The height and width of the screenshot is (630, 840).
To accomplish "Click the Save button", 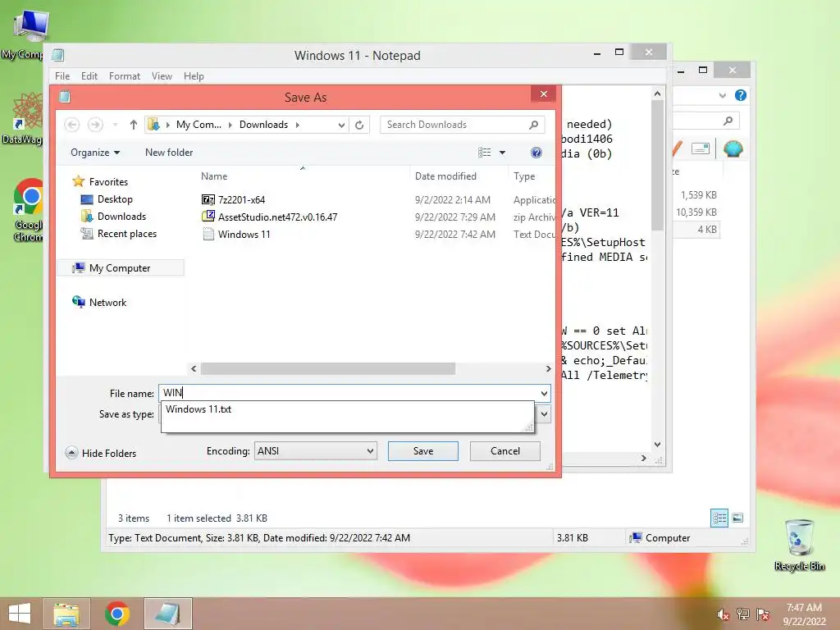I will tap(423, 451).
